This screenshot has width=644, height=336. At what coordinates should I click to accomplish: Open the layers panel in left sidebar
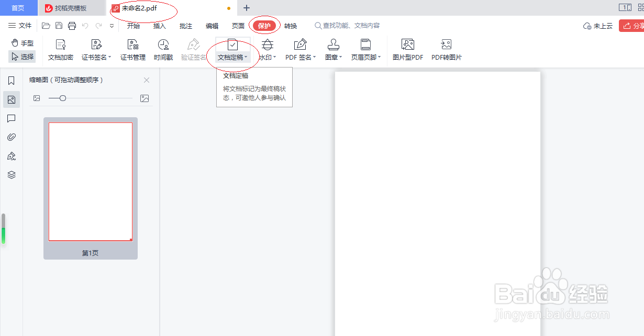click(x=12, y=175)
